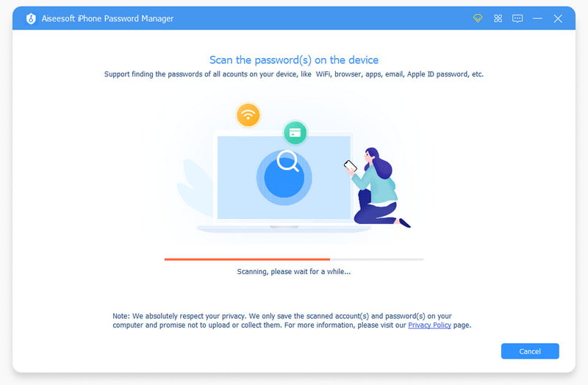588x385 pixels.
Task: Click the magnifying glass search icon
Action: [x=288, y=161]
